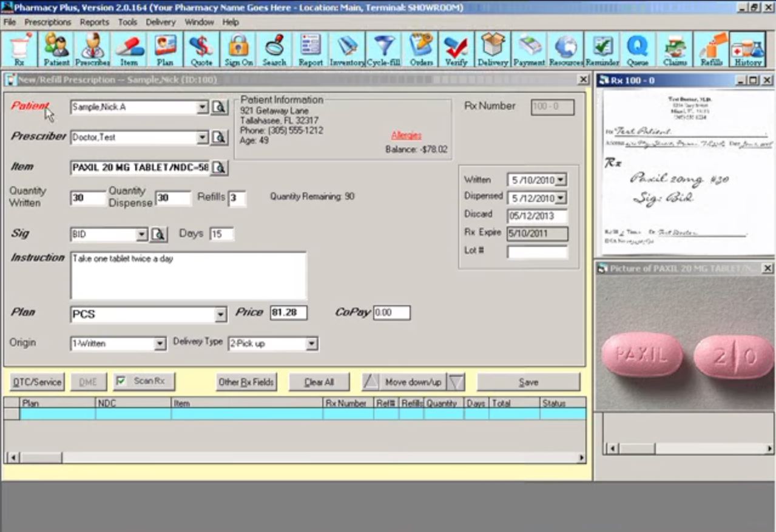Image resolution: width=776 pixels, height=532 pixels.
Task: Click the CoPay field
Action: pos(392,313)
